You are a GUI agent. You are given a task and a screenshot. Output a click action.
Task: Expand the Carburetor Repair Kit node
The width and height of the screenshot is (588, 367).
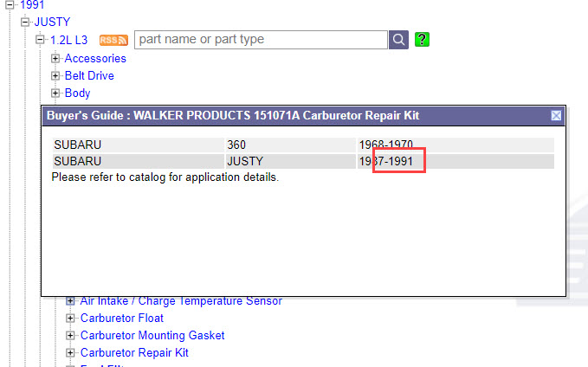pyautogui.click(x=70, y=352)
